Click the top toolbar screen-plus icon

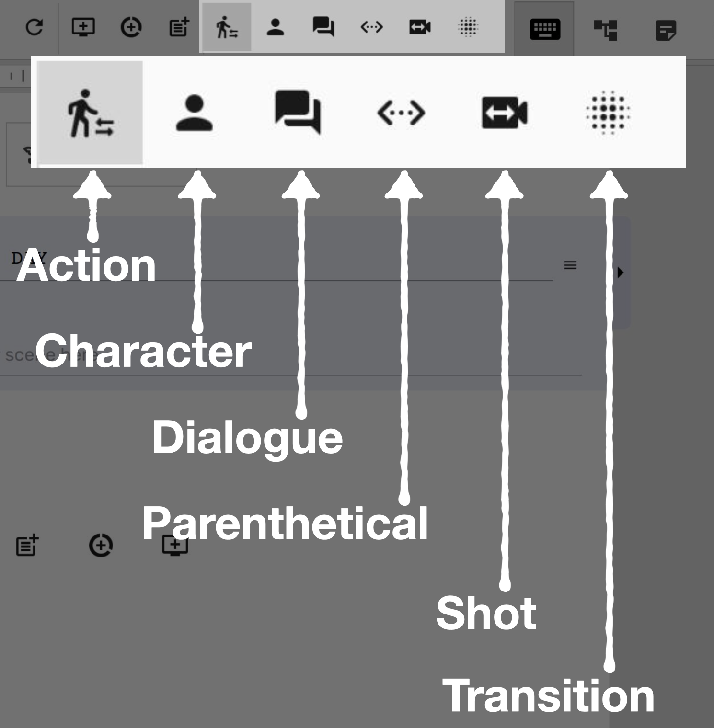[83, 27]
